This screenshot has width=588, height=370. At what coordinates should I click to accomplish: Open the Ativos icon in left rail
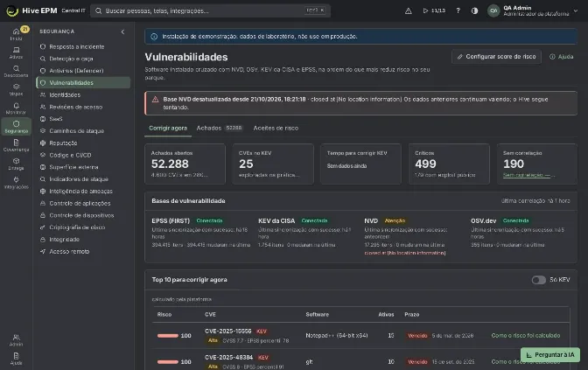click(x=16, y=52)
